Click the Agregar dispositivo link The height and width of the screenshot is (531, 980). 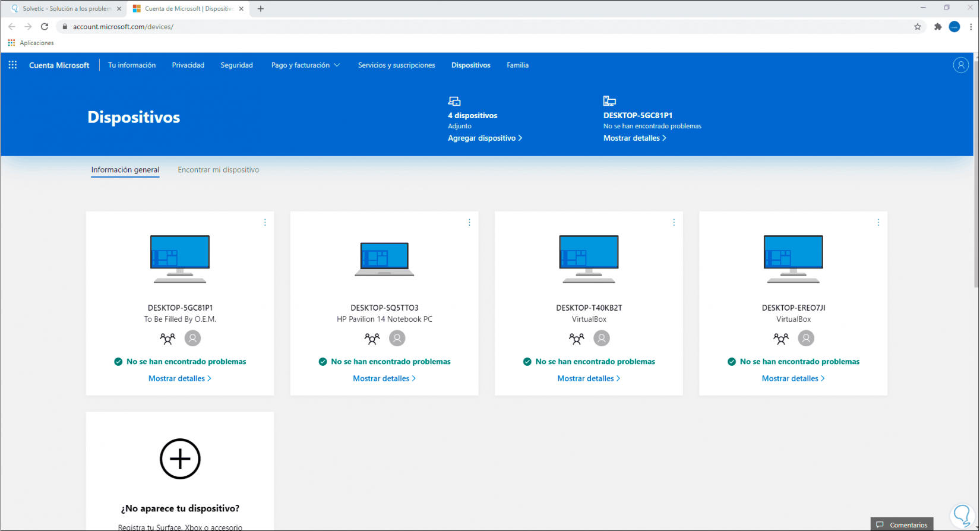485,138
